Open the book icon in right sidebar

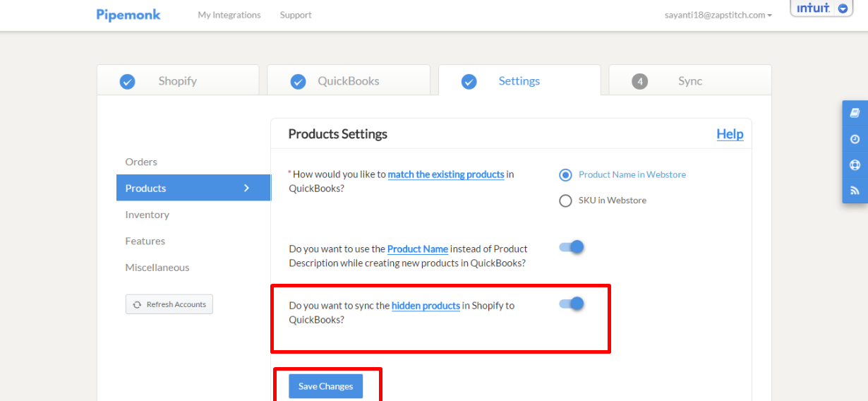tap(855, 113)
